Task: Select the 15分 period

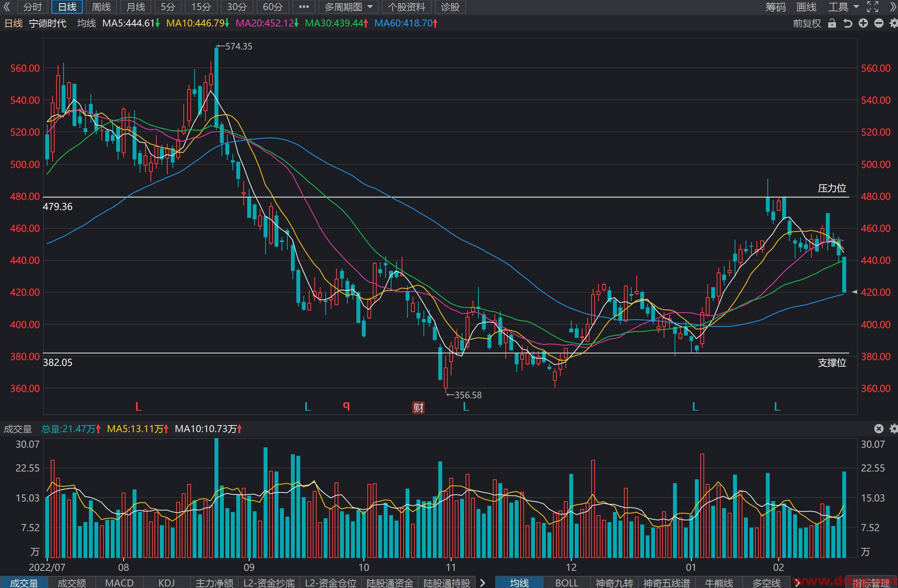Action: [201, 7]
